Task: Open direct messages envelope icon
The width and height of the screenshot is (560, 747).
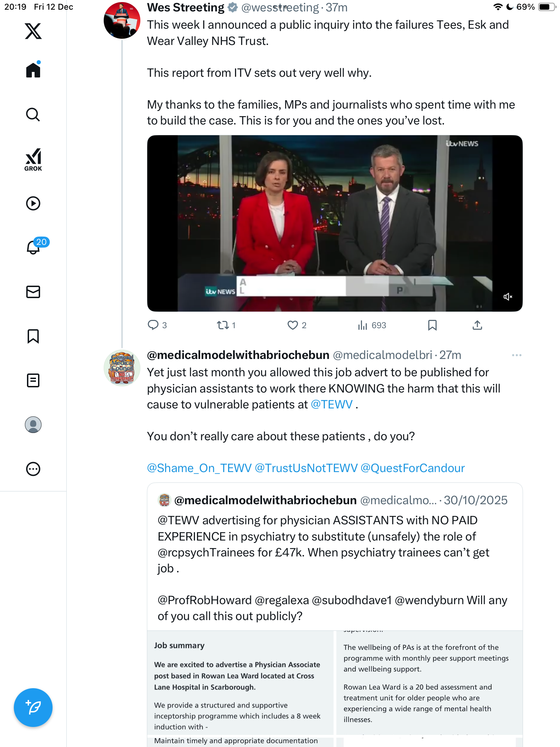Action: pos(33,292)
